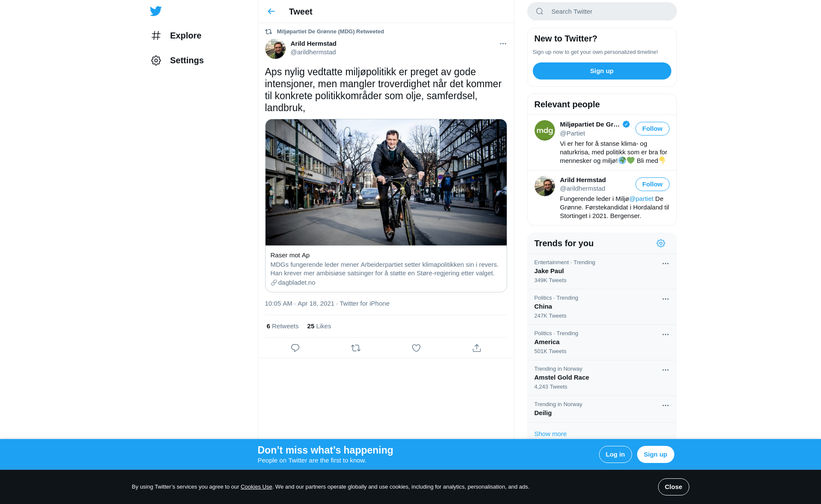Click the retweet icon beside the retweeted label
The width and height of the screenshot is (821, 504).
269,32
